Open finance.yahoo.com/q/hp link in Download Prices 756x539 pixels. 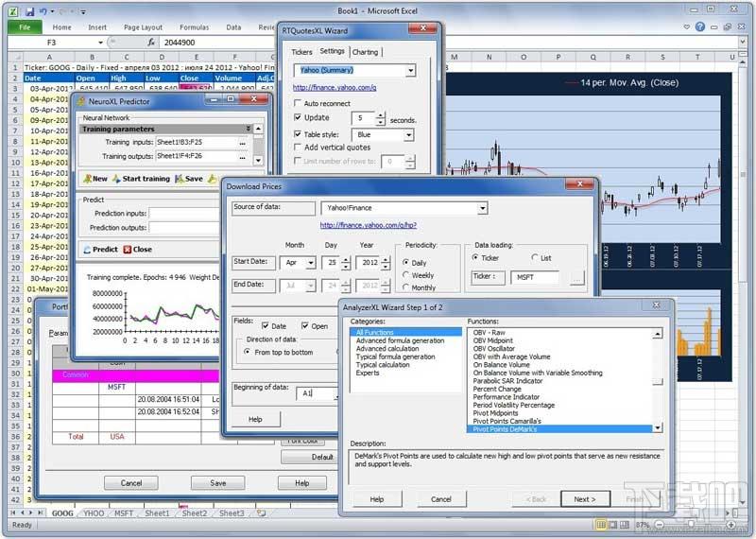pos(369,225)
